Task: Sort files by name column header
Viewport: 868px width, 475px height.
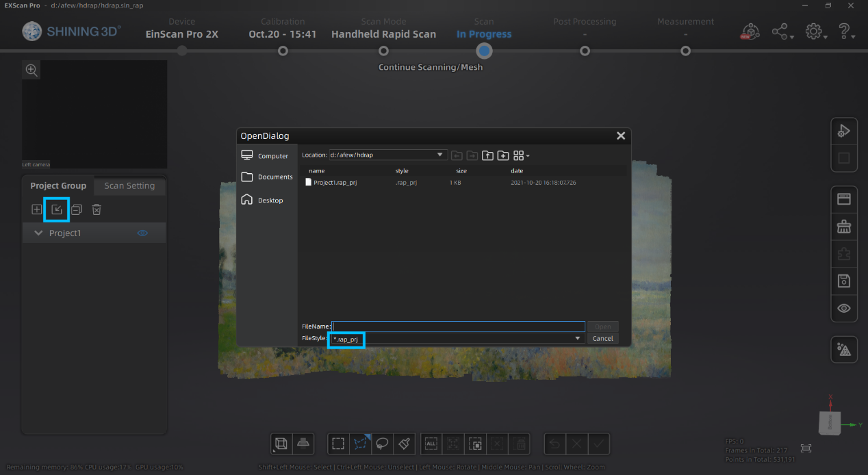Action: tap(316, 170)
